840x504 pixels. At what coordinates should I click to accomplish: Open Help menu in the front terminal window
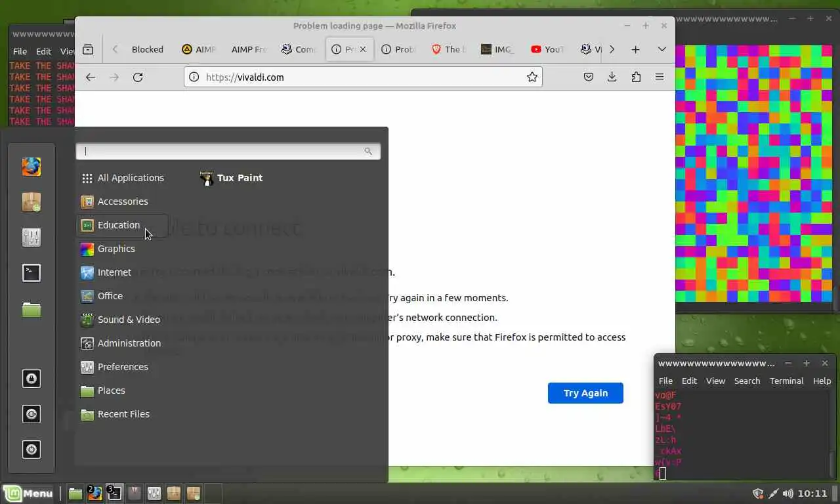(822, 381)
